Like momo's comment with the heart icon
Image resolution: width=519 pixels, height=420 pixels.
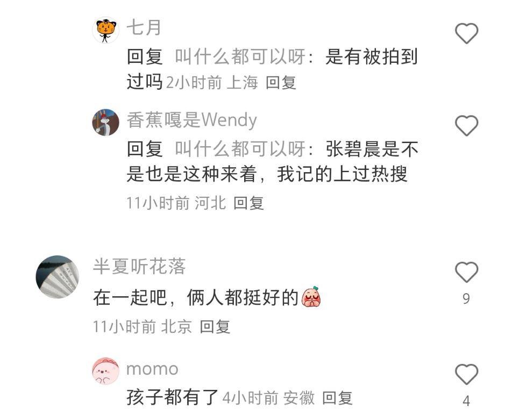coord(466,374)
